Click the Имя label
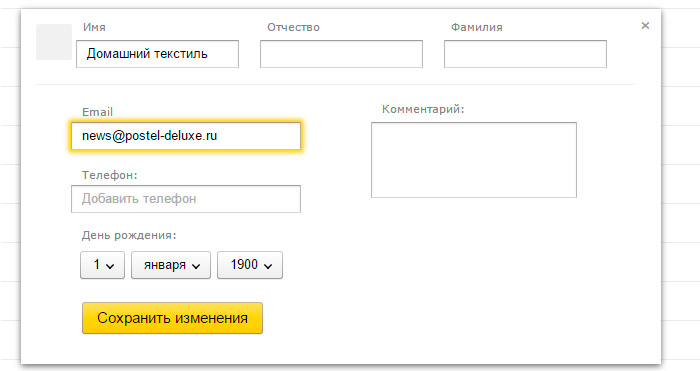Screen dimensions: 700x371 [94, 27]
